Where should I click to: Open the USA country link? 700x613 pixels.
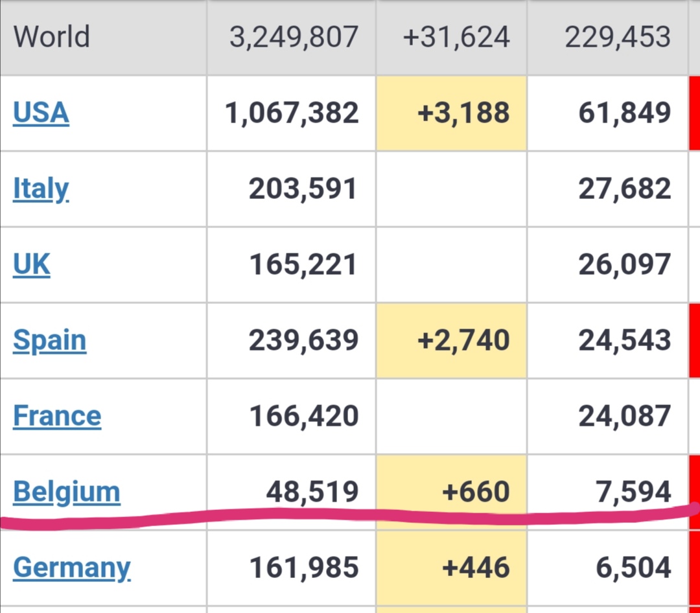coord(41,113)
